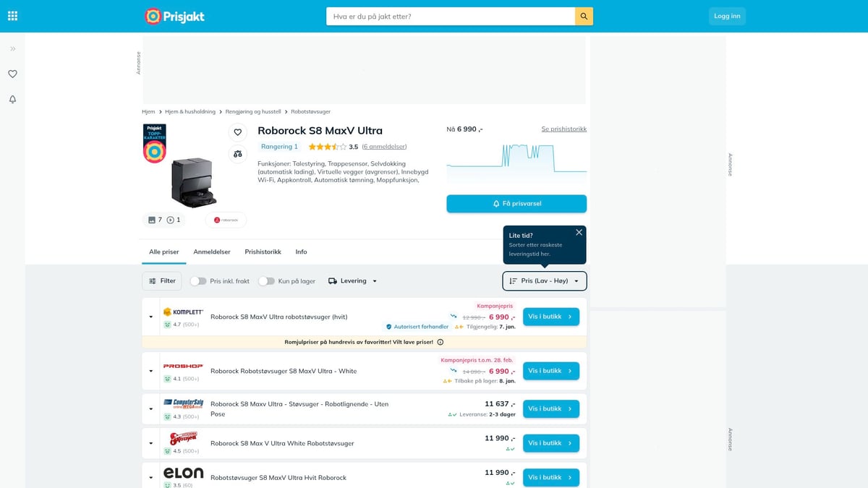Open the product video play icon
868x488 pixels.
click(x=174, y=220)
